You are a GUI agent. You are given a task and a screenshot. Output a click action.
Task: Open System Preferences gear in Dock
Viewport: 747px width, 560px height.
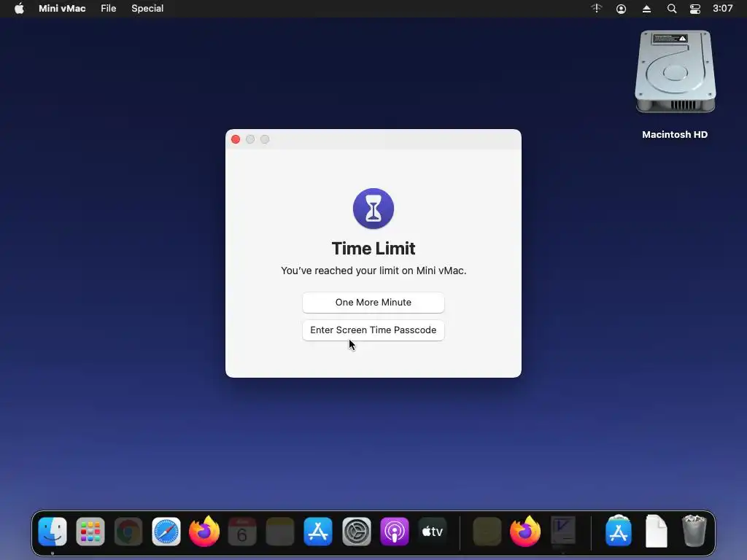[356, 532]
